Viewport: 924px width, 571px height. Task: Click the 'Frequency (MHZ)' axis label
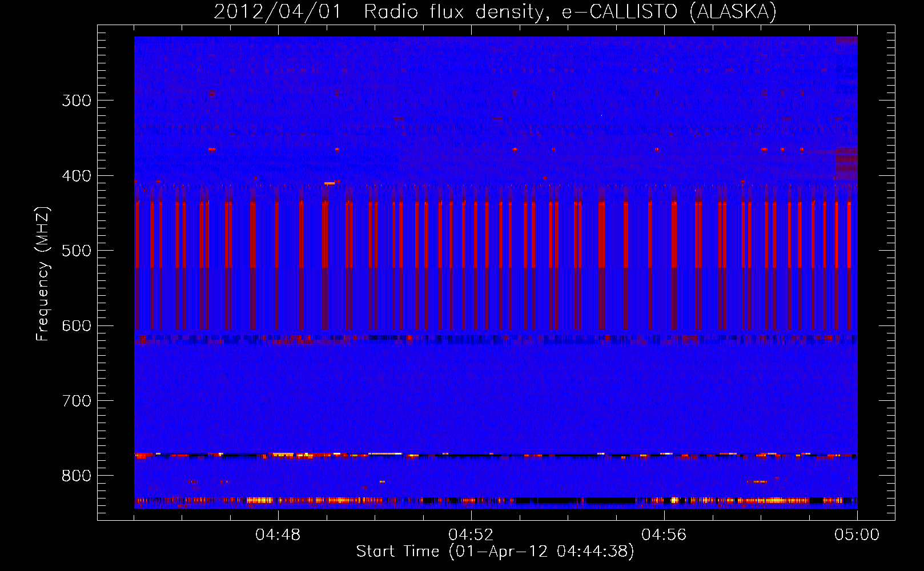tap(43, 274)
